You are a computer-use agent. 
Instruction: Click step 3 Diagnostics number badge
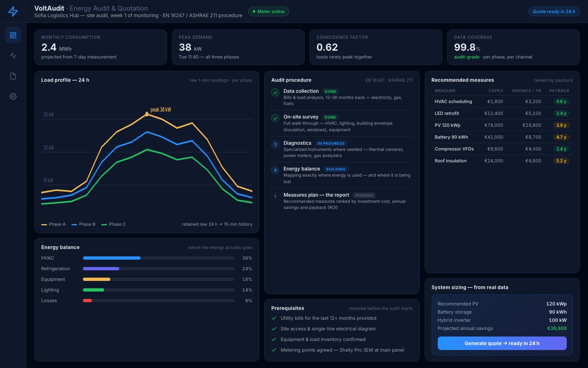[275, 144]
